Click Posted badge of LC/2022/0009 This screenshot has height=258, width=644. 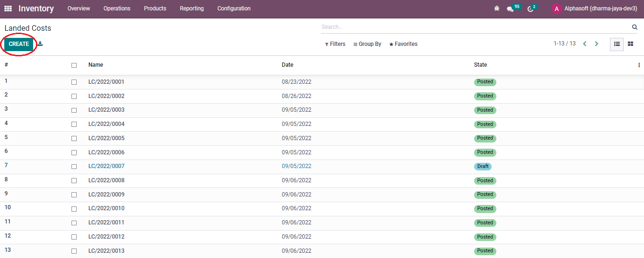point(485,195)
